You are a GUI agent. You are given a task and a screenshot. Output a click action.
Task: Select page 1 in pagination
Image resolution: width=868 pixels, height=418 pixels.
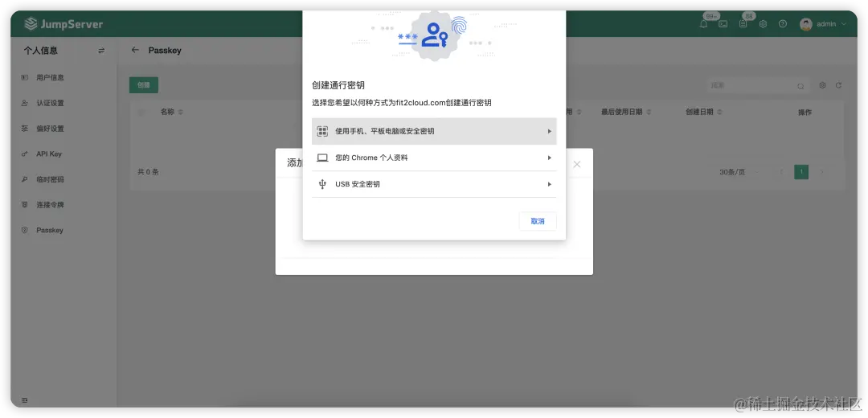click(801, 172)
